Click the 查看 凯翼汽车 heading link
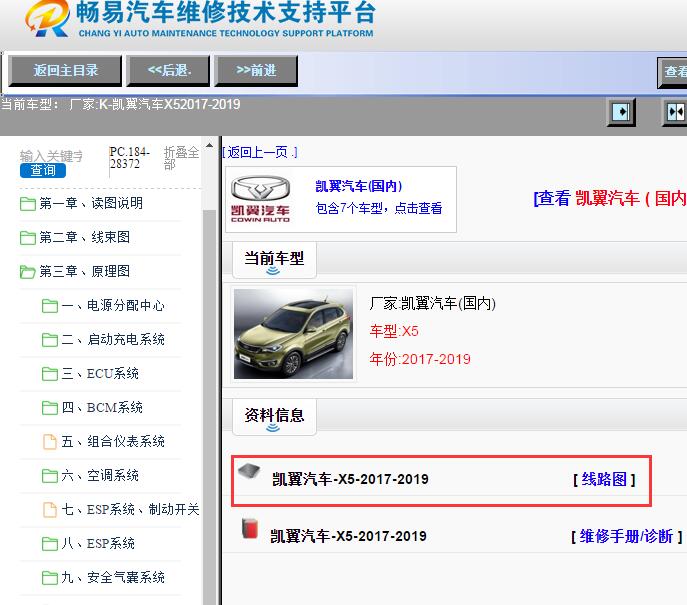 pyautogui.click(x=610, y=198)
